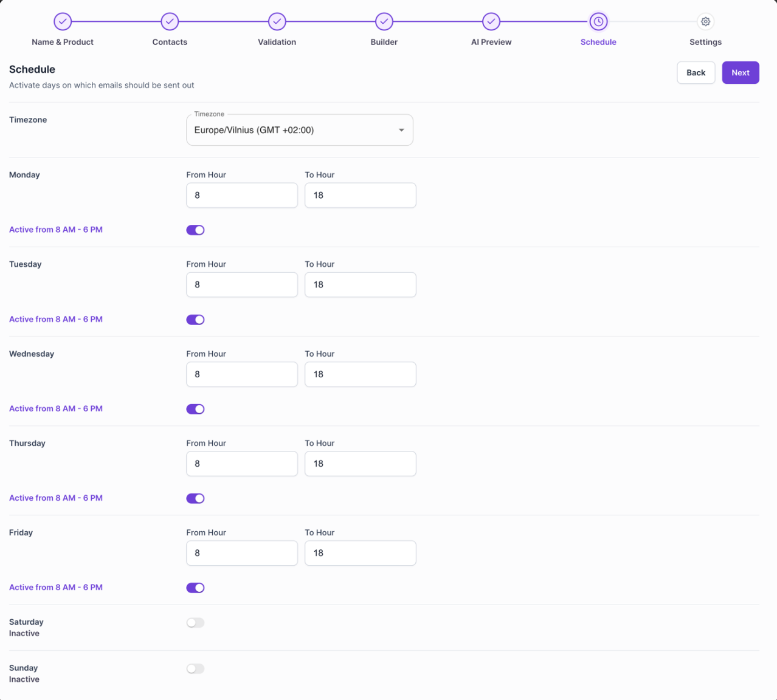Image resolution: width=777 pixels, height=700 pixels.
Task: Click the Name & Product step checkmark icon
Action: [63, 21]
